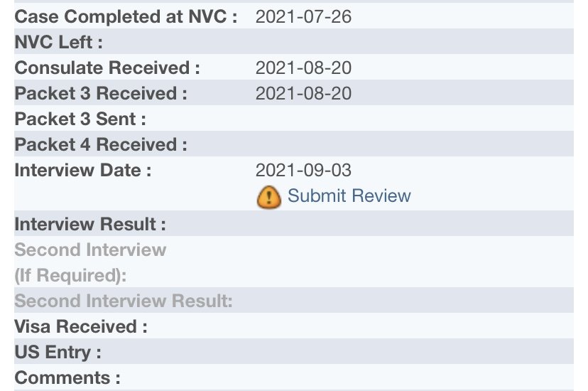Screen dimensions: 588x391
Task: Select the date next to Consulate Received
Action: tap(303, 68)
